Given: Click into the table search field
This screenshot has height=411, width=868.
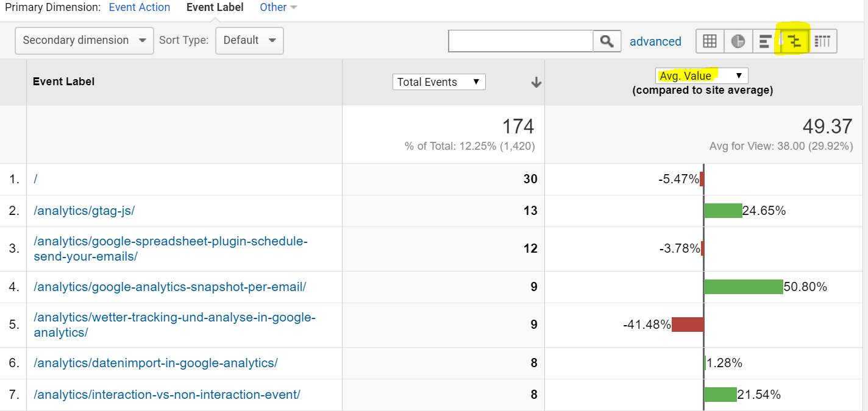Looking at the screenshot, I should point(521,41).
